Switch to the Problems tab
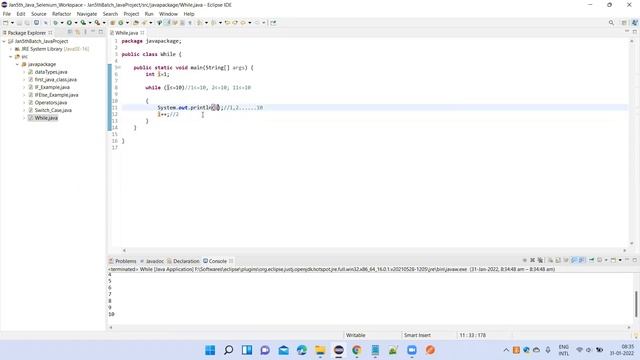This screenshot has height=360, width=640. point(123,261)
